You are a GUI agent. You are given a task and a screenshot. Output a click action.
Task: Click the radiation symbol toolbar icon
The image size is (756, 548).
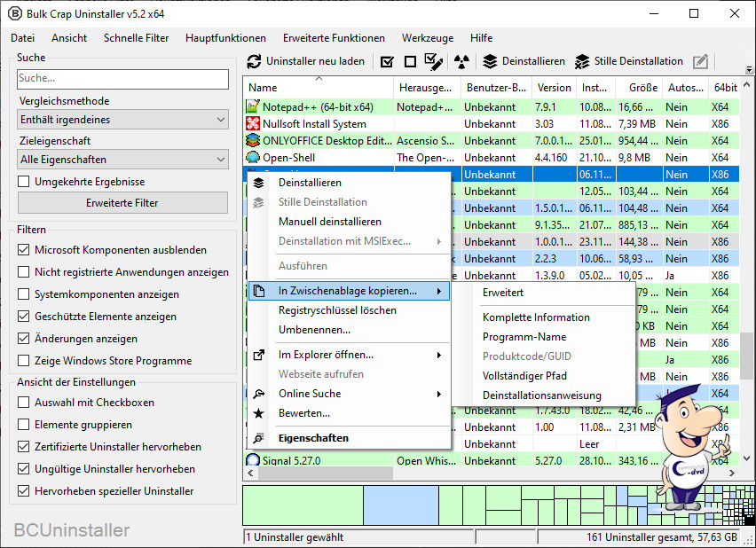point(460,62)
